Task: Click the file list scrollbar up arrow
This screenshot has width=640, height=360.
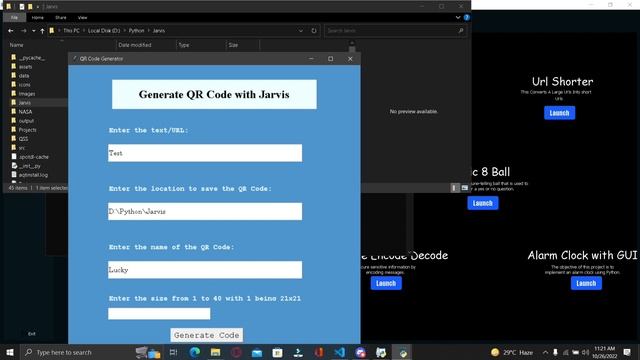Action: (x=352, y=42)
